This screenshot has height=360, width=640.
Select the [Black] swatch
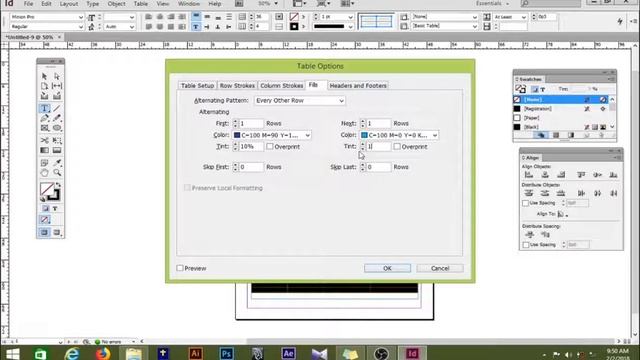pyautogui.click(x=561, y=127)
